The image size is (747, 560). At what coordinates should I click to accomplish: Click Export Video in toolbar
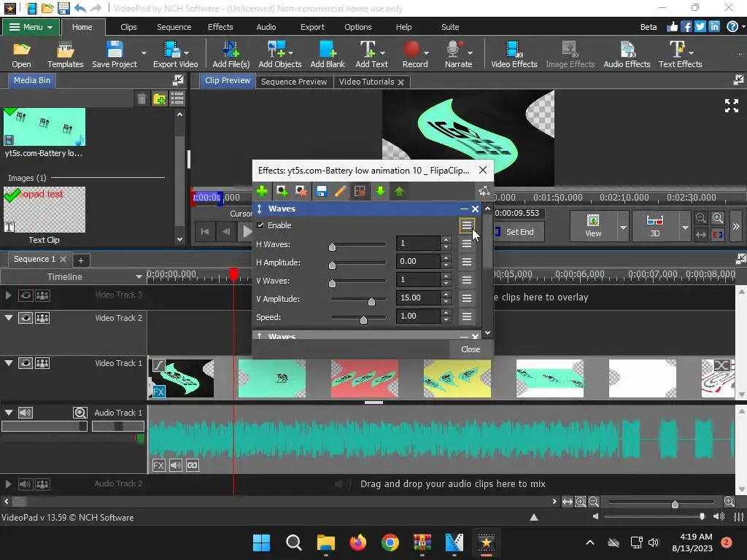coord(175,55)
